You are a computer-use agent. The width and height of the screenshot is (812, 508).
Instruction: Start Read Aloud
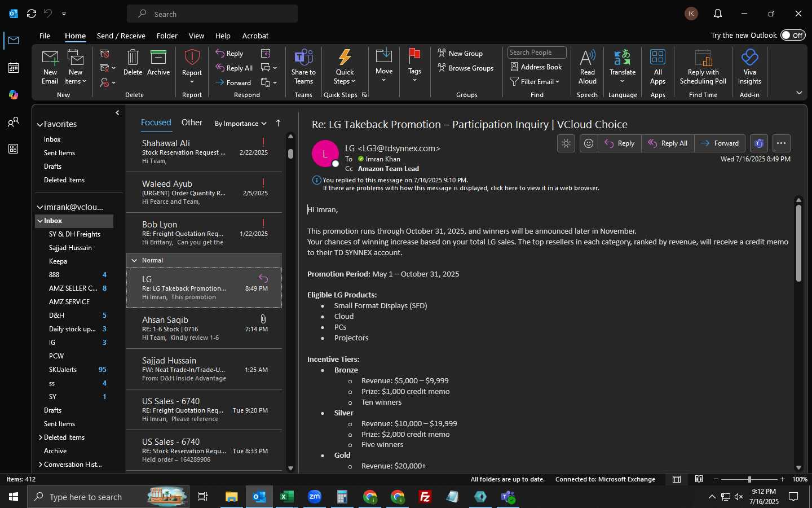587,67
